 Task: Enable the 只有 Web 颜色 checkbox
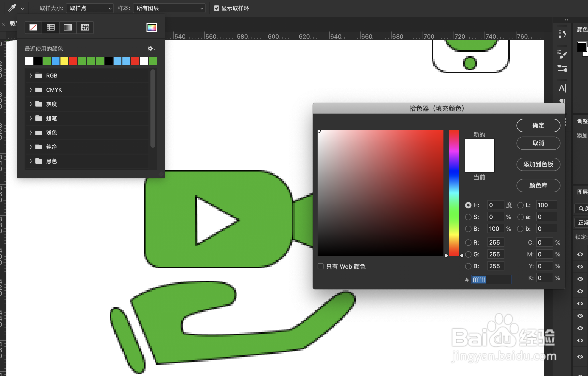(321, 266)
